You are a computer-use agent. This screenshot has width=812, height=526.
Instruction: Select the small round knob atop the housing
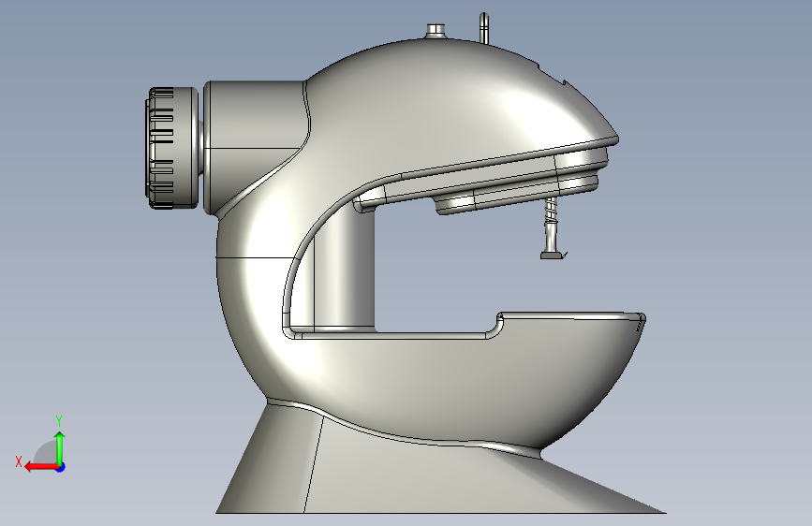pyautogui.click(x=436, y=31)
